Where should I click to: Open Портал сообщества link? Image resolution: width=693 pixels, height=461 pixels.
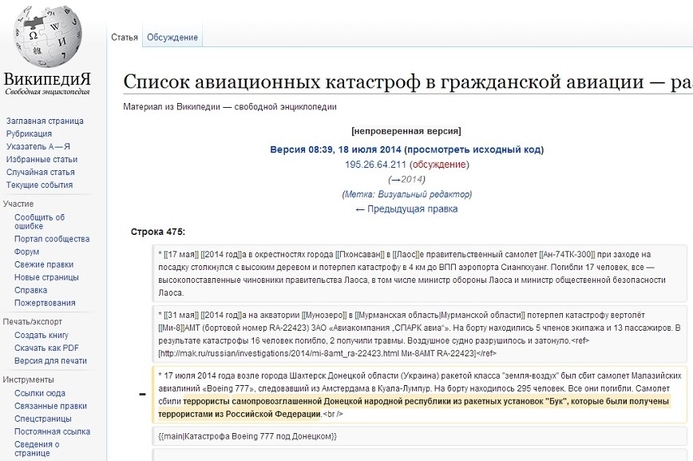(x=52, y=239)
